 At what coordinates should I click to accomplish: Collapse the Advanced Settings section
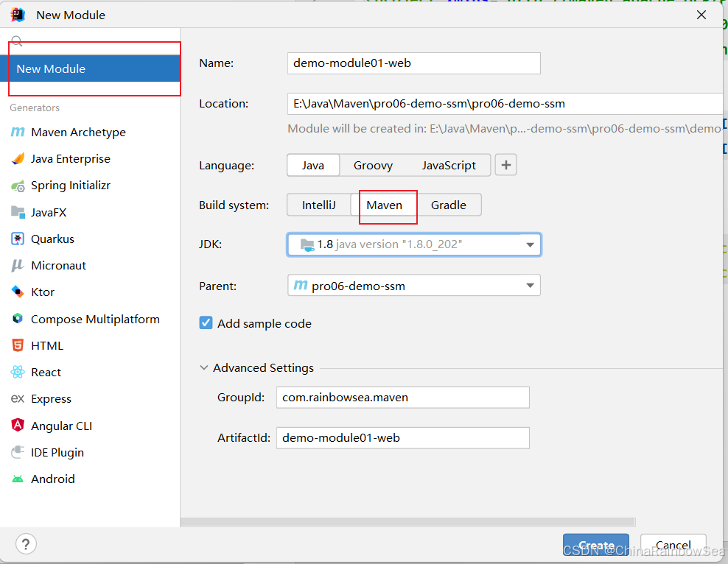[203, 368]
